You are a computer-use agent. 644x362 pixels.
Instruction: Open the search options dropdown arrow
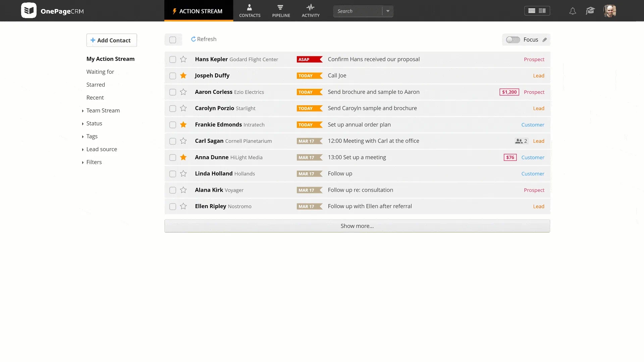coord(388,11)
